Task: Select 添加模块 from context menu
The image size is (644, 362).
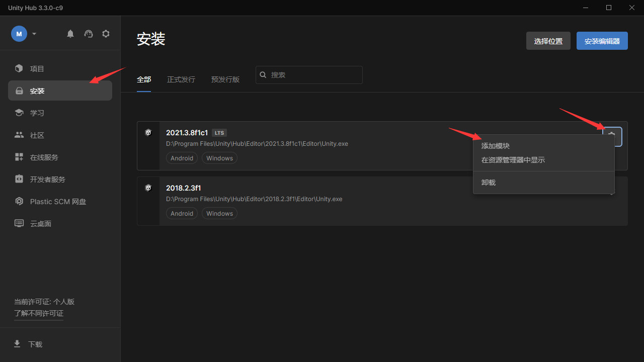Action: click(544, 146)
